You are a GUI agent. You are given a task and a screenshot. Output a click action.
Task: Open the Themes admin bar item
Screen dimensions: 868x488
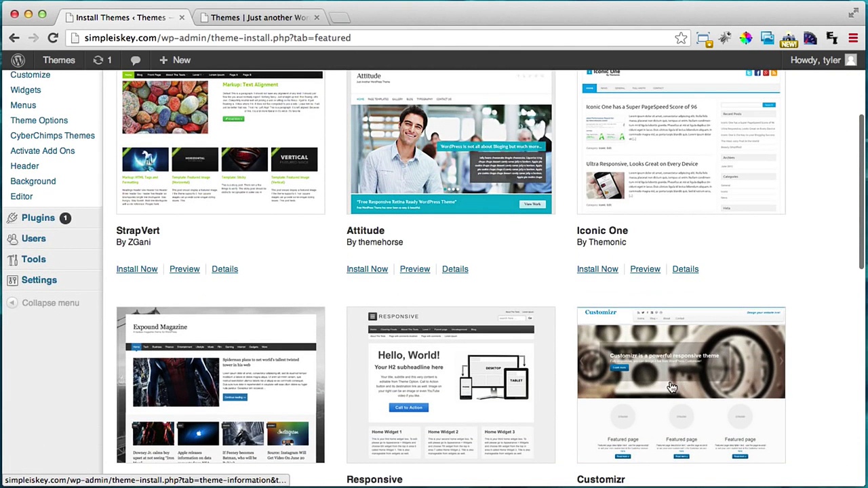click(x=59, y=60)
